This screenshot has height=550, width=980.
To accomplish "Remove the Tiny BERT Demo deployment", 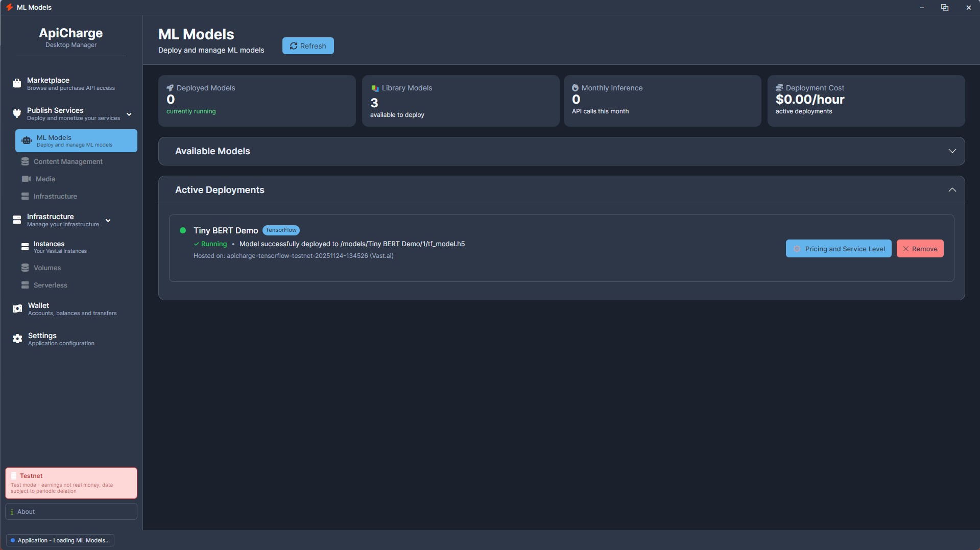I will click(920, 248).
